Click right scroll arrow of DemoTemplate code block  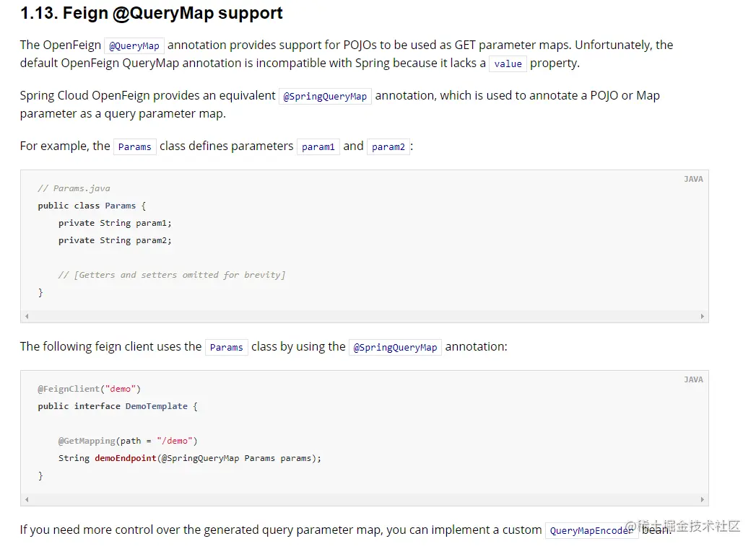tap(702, 499)
